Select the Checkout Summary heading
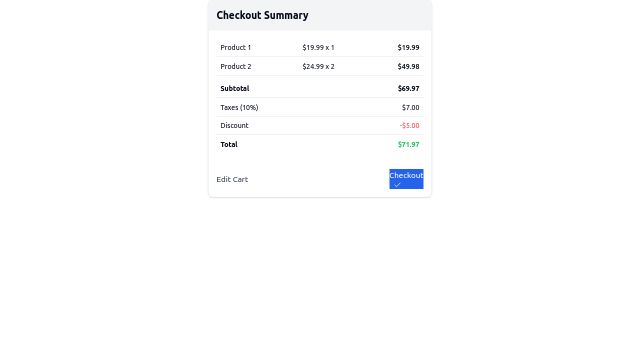 tap(262, 15)
